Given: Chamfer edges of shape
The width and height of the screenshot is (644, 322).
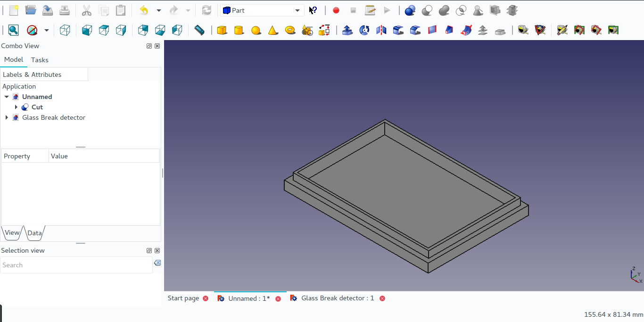Looking at the screenshot, I should (x=415, y=30).
